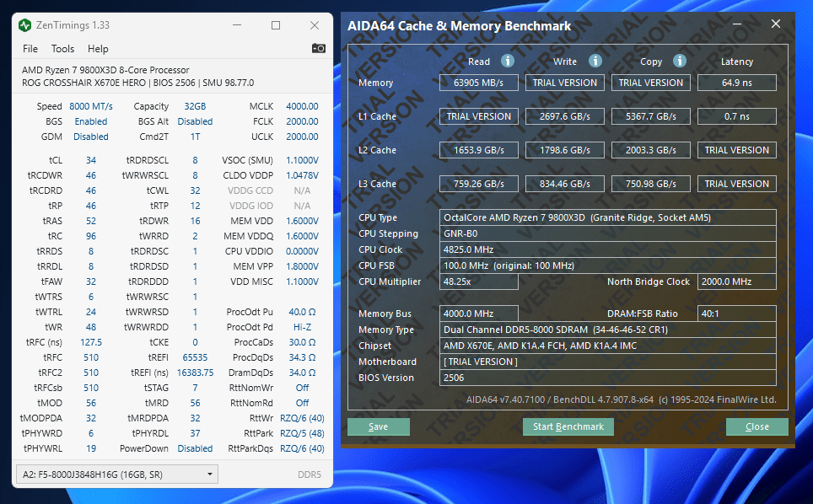Viewport: 813px width, 504px height.
Task: Click the GDM value Disabled
Action: click(x=91, y=137)
